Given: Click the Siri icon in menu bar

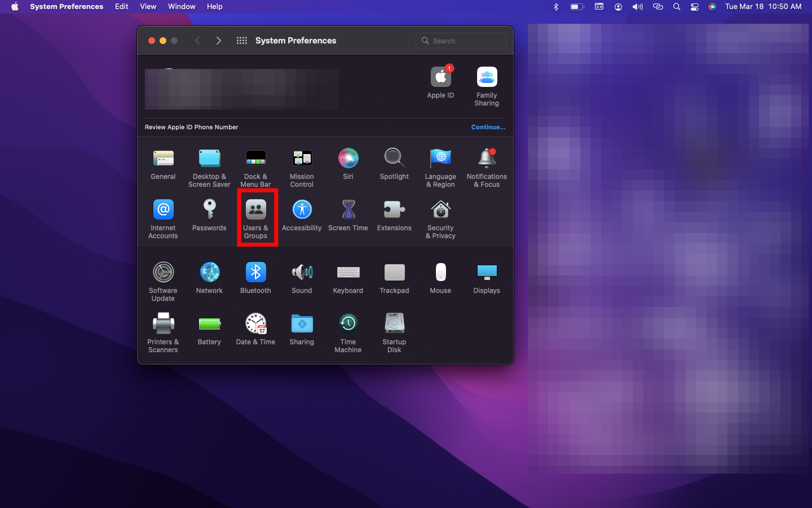Looking at the screenshot, I should [x=712, y=7].
